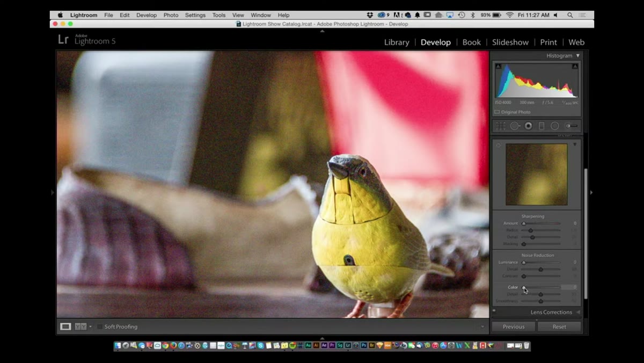Image resolution: width=644 pixels, height=363 pixels.
Task: Open the Settings menu
Action: (x=195, y=15)
